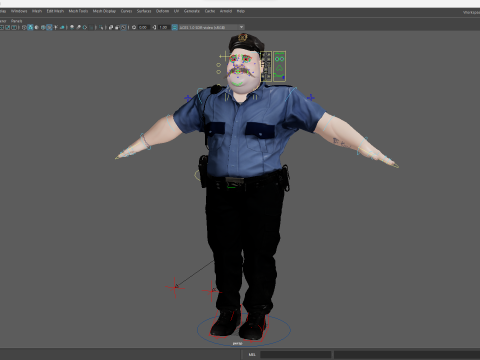Screen dimensions: 480x360
Task: Open the Cache menu
Action: coord(210,11)
